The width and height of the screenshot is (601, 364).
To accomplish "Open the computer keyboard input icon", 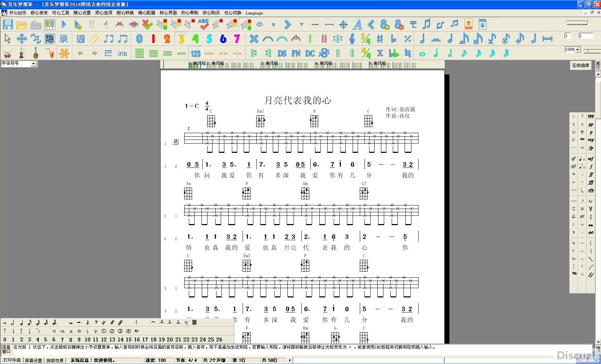I will [35, 25].
